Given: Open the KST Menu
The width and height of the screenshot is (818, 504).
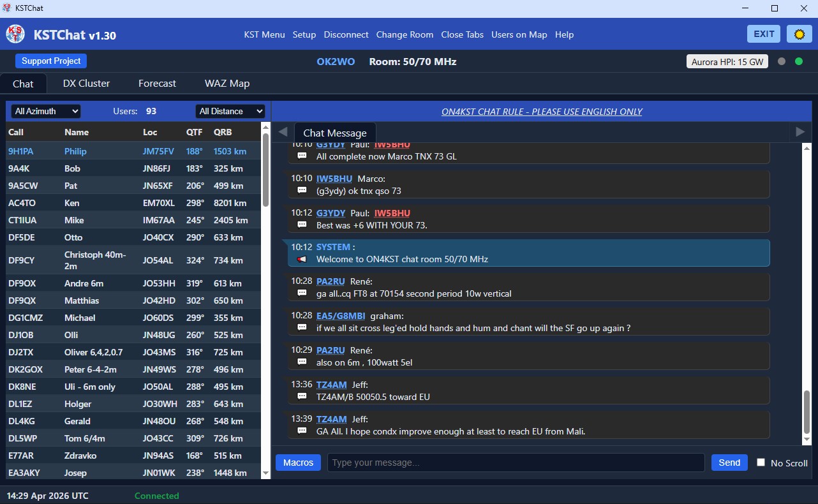Looking at the screenshot, I should click(264, 34).
